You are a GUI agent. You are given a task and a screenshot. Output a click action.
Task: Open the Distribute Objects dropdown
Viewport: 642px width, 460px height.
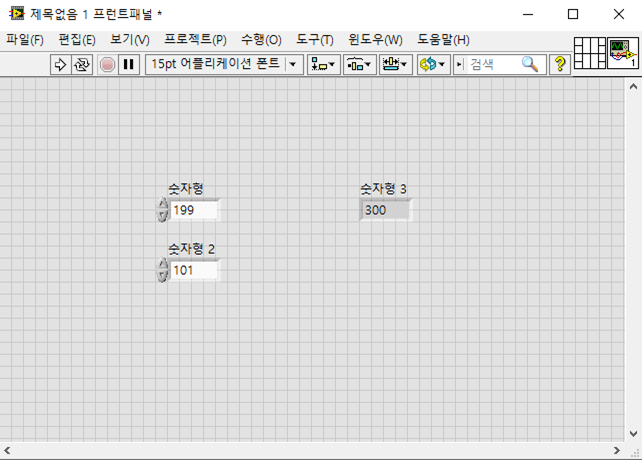[x=359, y=64]
